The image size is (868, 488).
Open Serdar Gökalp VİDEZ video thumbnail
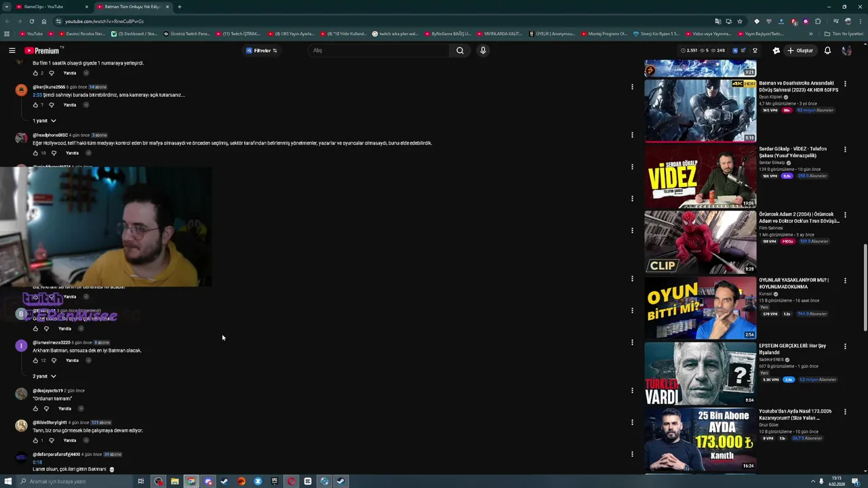click(700, 176)
